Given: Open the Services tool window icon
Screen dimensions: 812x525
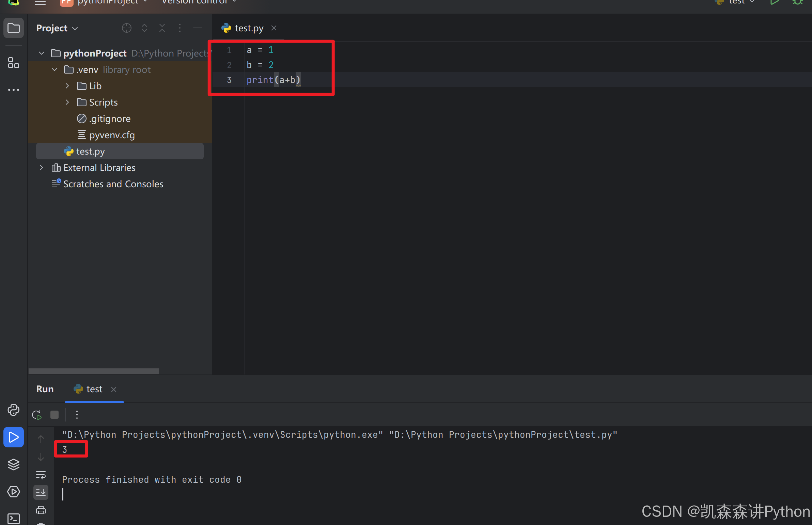Looking at the screenshot, I should click(13, 492).
